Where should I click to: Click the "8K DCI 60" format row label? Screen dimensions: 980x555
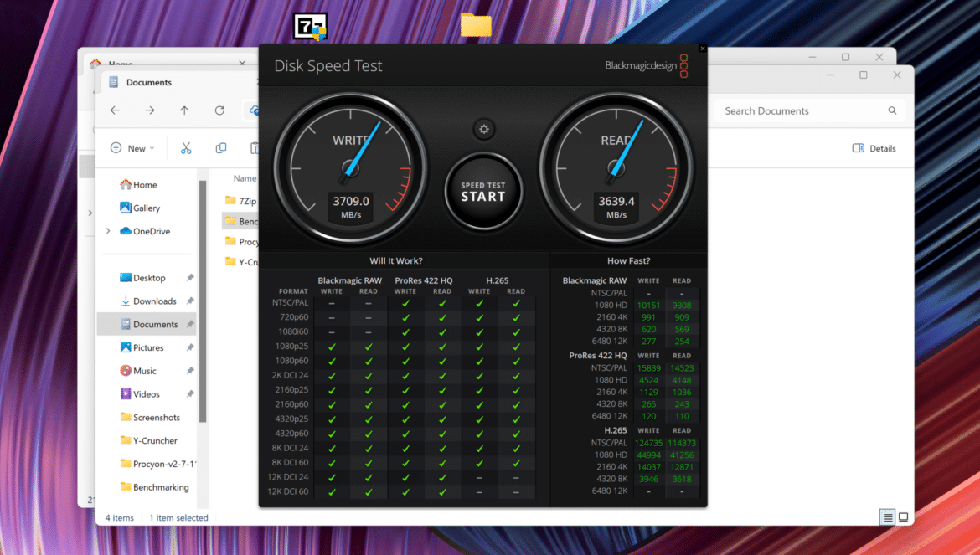tap(290, 463)
